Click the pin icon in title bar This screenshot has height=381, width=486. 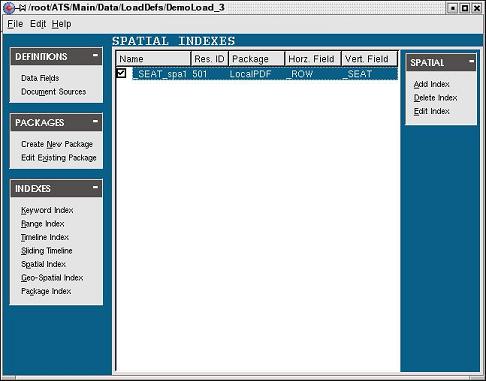click(x=21, y=8)
